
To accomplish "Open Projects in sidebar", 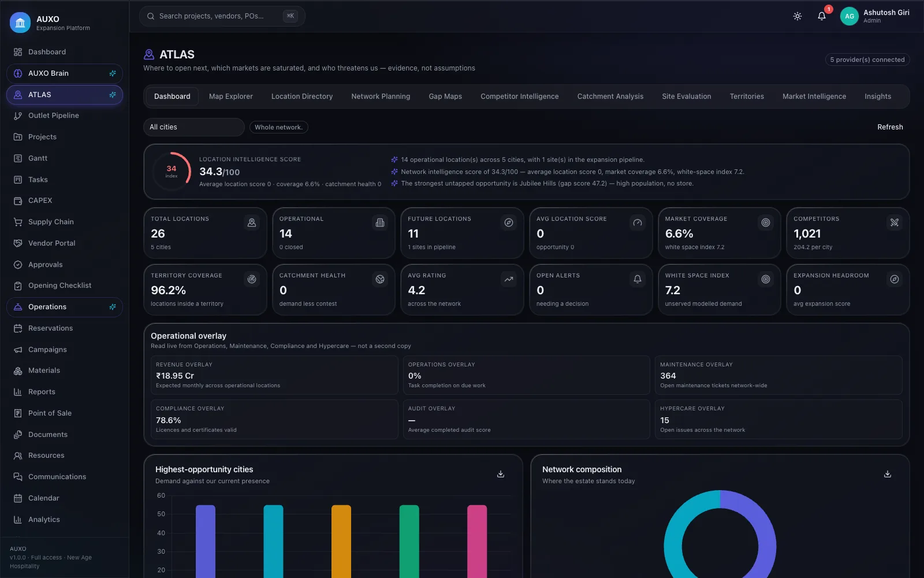I will click(65, 137).
